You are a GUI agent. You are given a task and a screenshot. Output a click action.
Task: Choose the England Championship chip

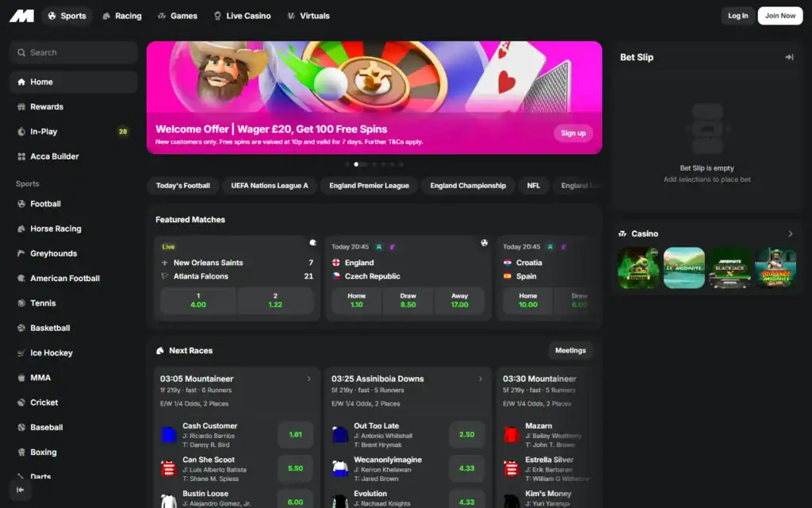[468, 186]
